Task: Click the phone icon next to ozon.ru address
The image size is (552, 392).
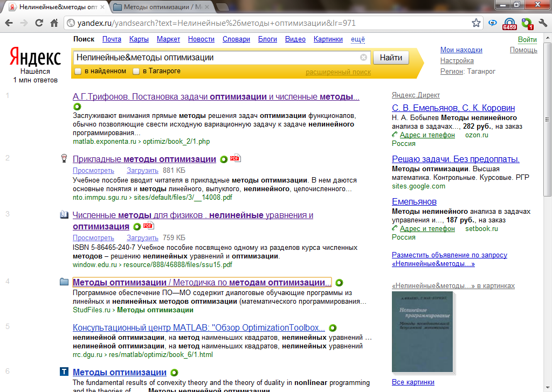Action: 395,135
